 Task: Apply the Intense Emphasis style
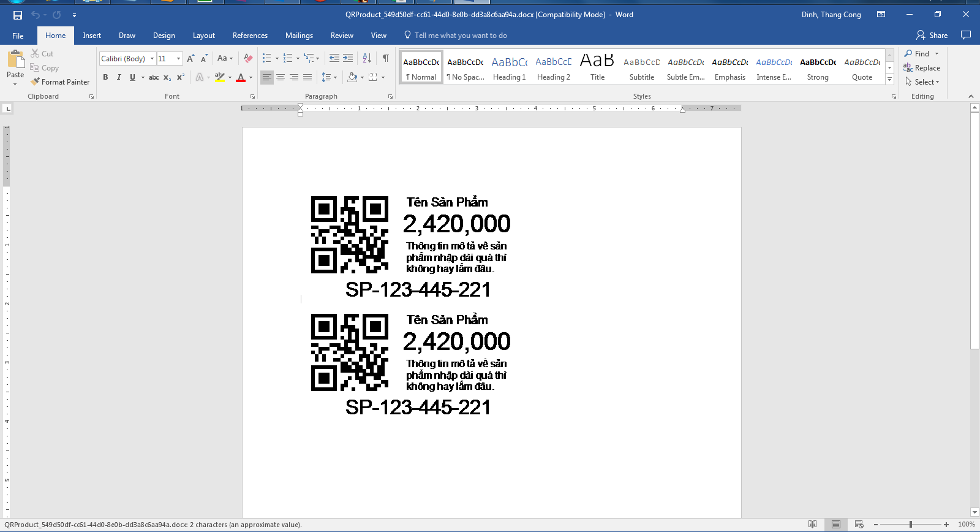(774, 67)
